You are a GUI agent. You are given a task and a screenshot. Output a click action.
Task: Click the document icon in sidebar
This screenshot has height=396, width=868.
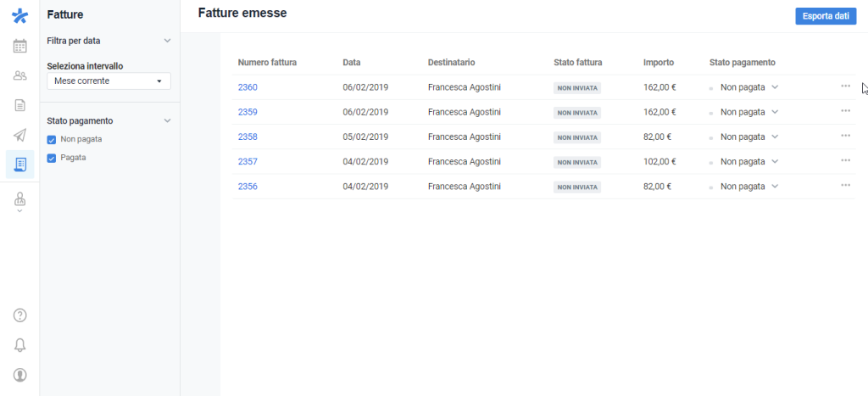click(19, 105)
